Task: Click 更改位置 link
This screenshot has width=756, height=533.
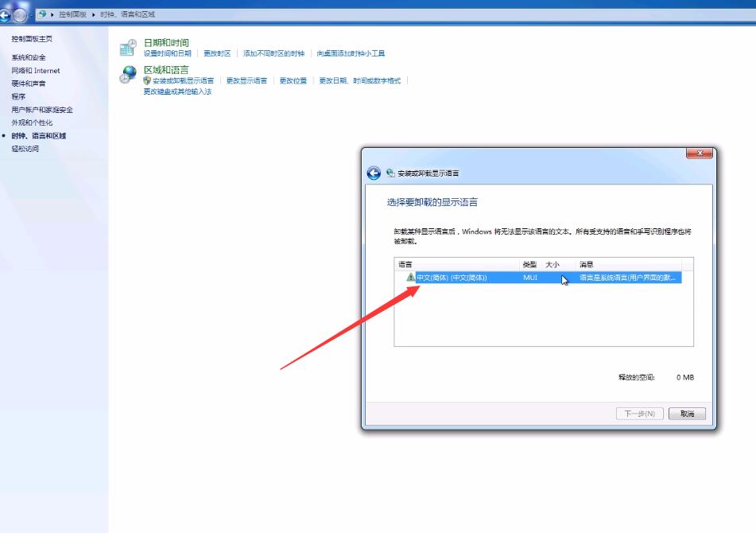Action: (293, 80)
